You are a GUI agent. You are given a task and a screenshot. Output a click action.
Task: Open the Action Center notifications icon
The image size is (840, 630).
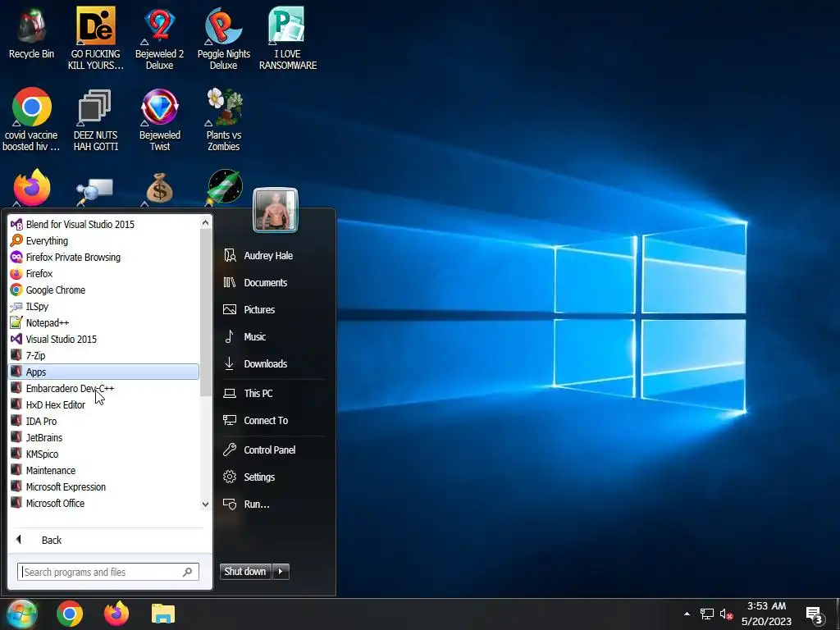(x=815, y=615)
